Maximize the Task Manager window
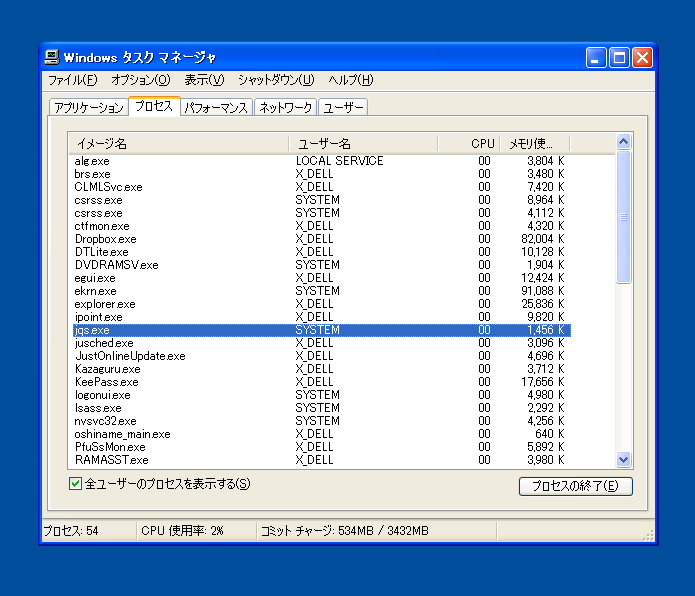Viewport: 695px width, 596px height. [x=619, y=58]
